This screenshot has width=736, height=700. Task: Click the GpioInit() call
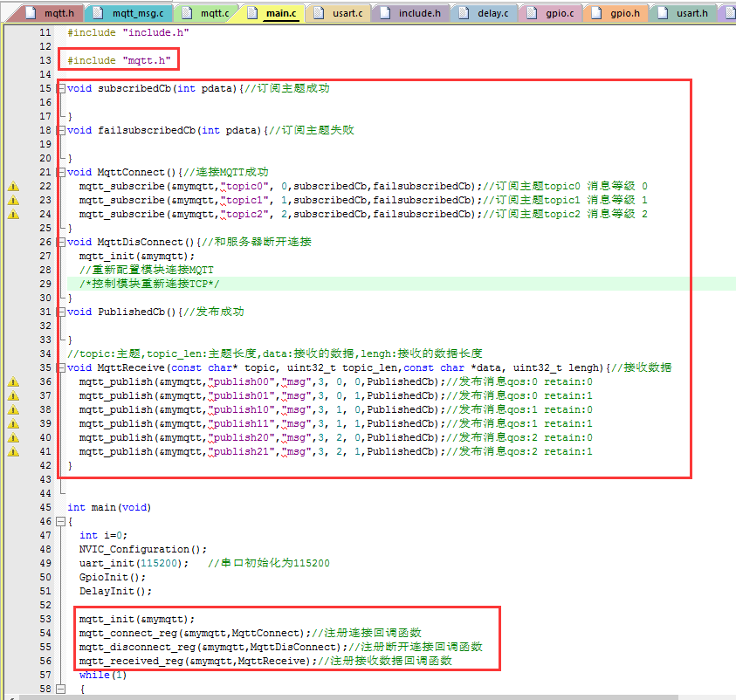click(x=112, y=577)
